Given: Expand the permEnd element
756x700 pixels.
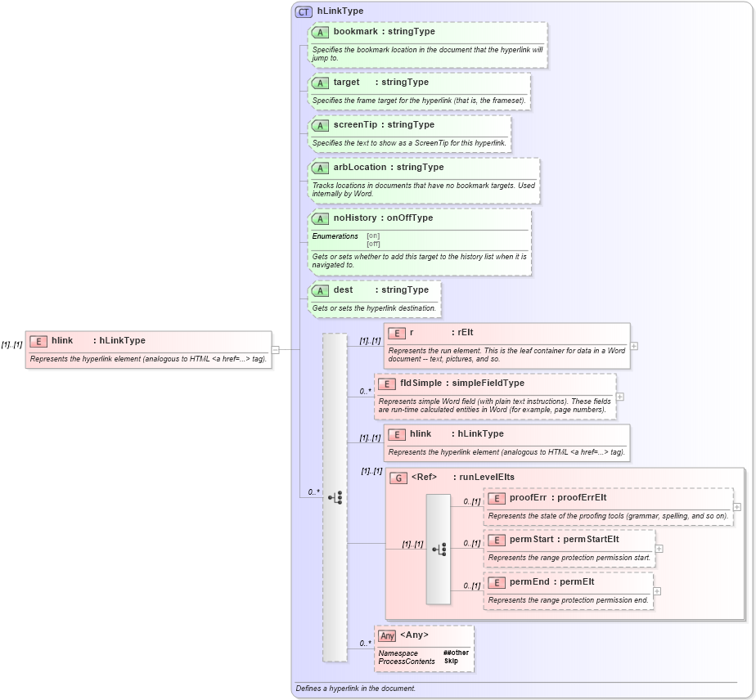Looking at the screenshot, I should tap(655, 591).
